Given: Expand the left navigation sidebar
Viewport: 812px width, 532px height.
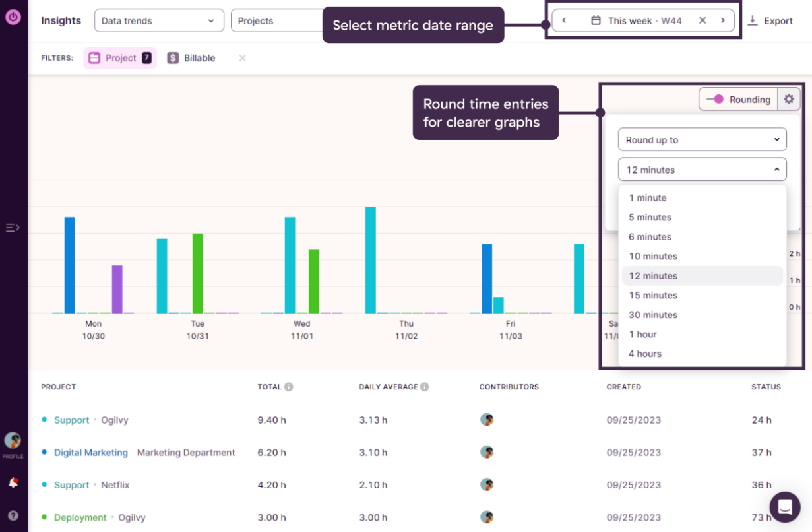Looking at the screenshot, I should coord(13,228).
